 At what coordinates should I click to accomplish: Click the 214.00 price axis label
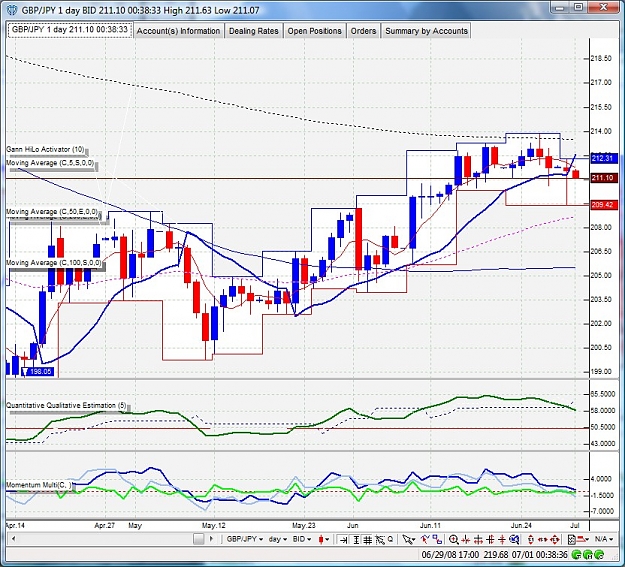pos(601,131)
